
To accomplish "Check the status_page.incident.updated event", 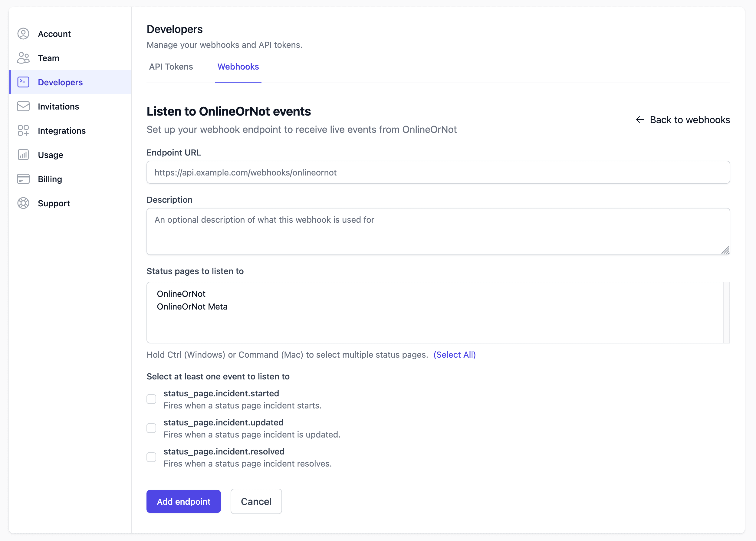I will tap(151, 428).
